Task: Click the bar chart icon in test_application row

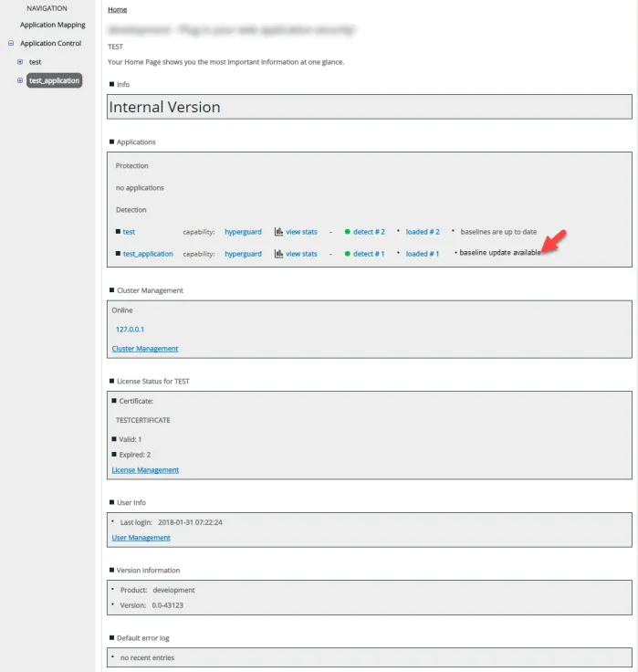Action: (278, 254)
